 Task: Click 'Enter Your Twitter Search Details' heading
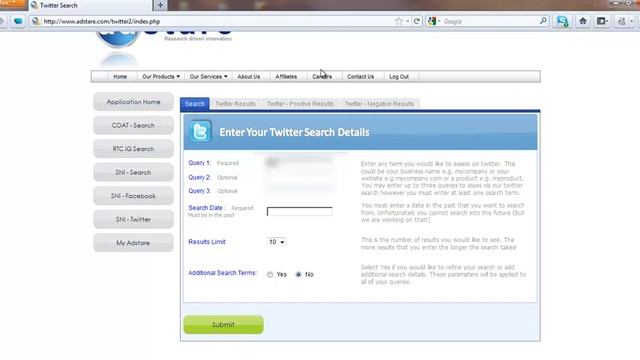coord(294,132)
